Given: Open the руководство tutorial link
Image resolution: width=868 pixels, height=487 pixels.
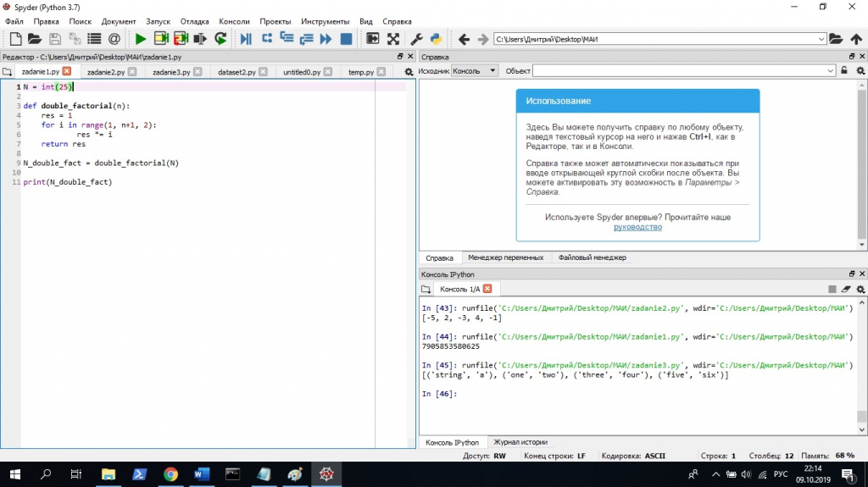Looking at the screenshot, I should click(x=637, y=227).
